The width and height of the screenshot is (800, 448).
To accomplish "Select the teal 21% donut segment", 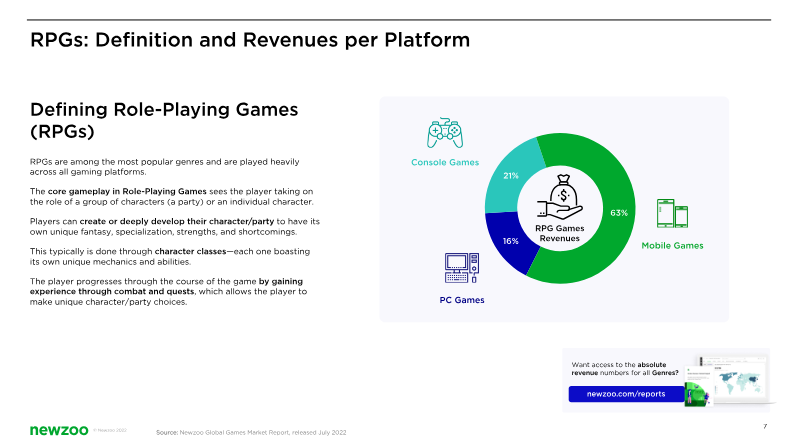I will 512,176.
